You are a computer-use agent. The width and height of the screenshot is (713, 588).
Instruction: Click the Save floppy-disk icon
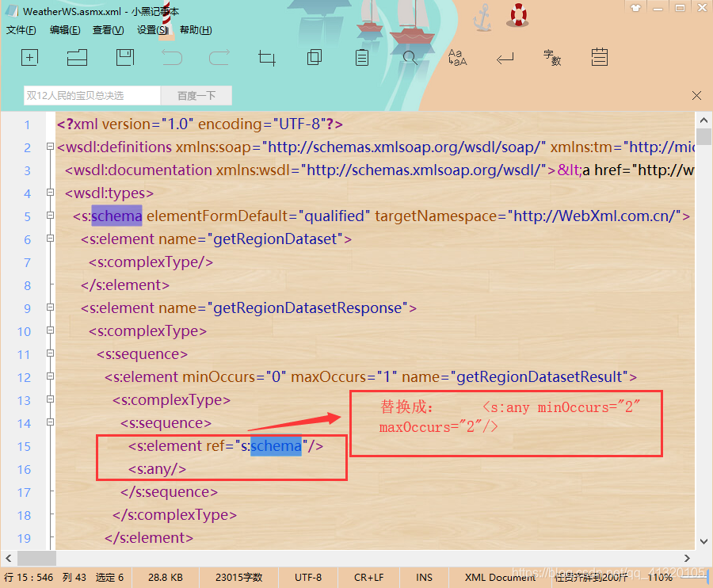[125, 58]
